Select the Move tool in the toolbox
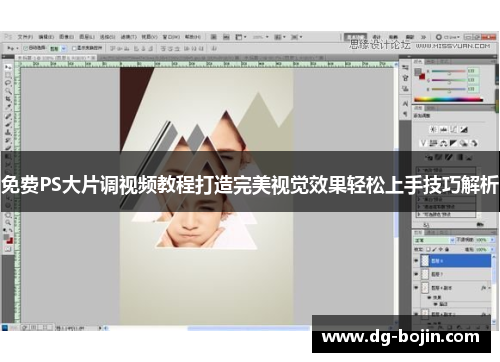This screenshot has width=500, height=362. (x=8, y=67)
